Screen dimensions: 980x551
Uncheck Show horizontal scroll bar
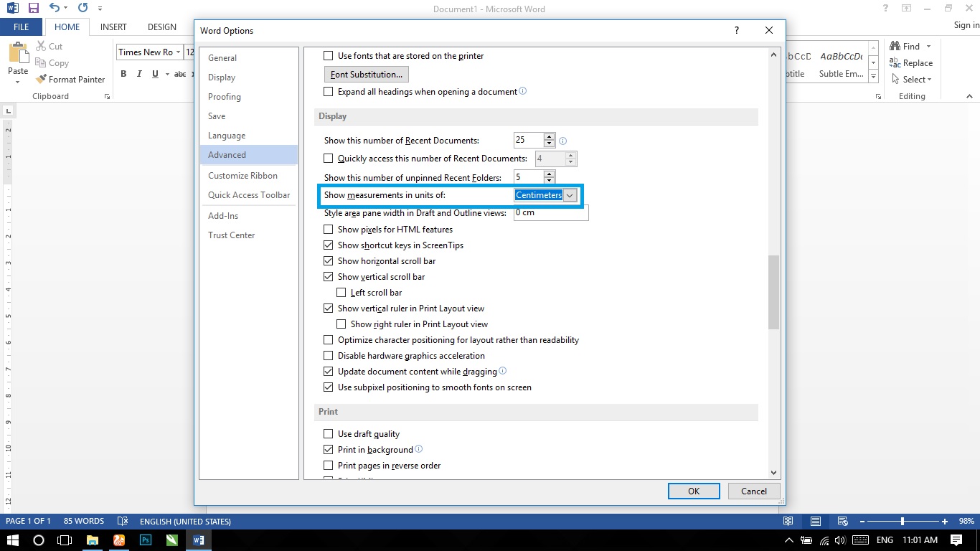(x=329, y=261)
